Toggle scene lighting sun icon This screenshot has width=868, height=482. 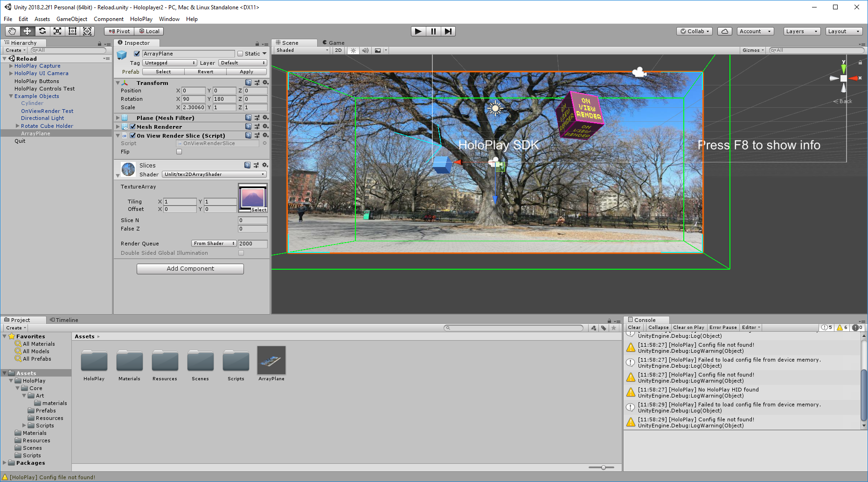click(x=353, y=50)
